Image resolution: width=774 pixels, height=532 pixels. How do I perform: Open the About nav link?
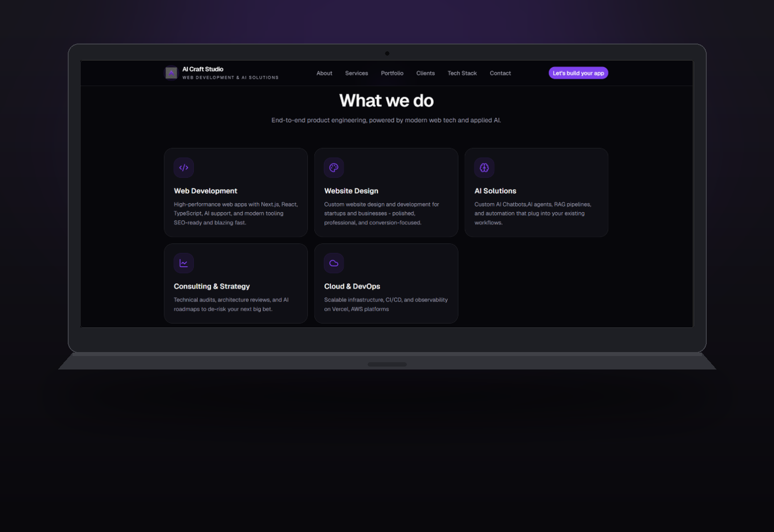(324, 74)
